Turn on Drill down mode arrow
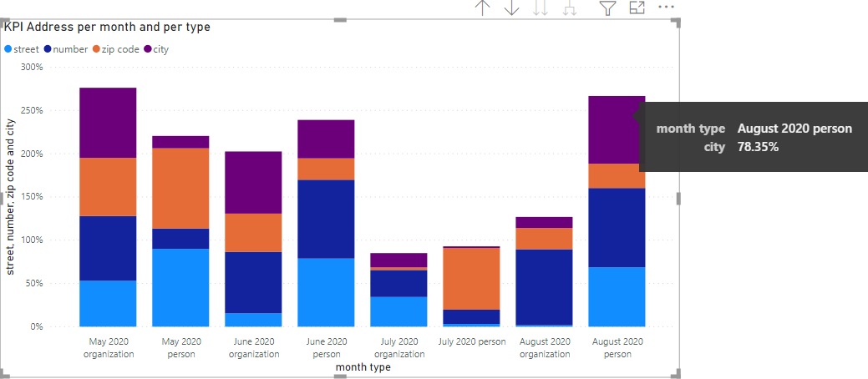This screenshot has height=379, width=868. pos(511,8)
